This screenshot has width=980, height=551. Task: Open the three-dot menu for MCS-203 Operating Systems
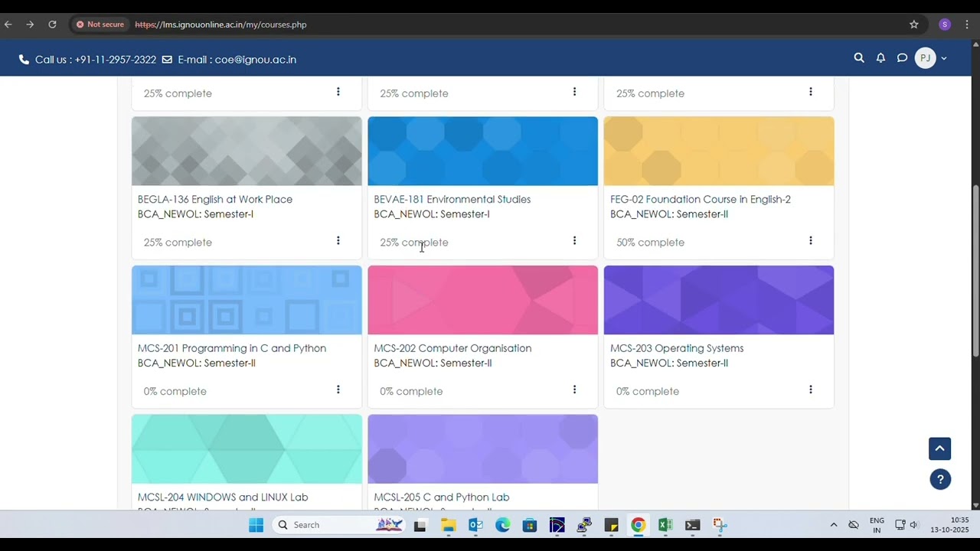(x=811, y=390)
